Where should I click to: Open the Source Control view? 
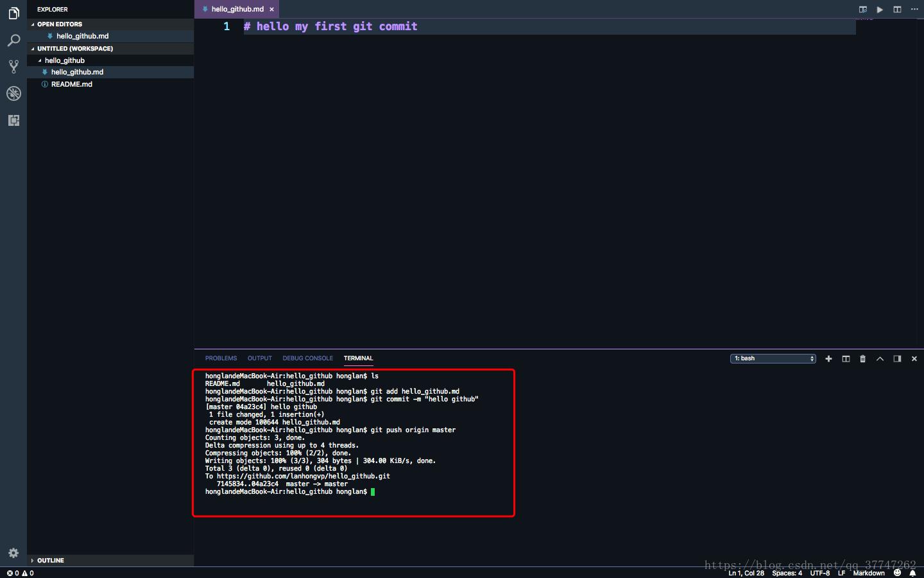click(x=13, y=67)
